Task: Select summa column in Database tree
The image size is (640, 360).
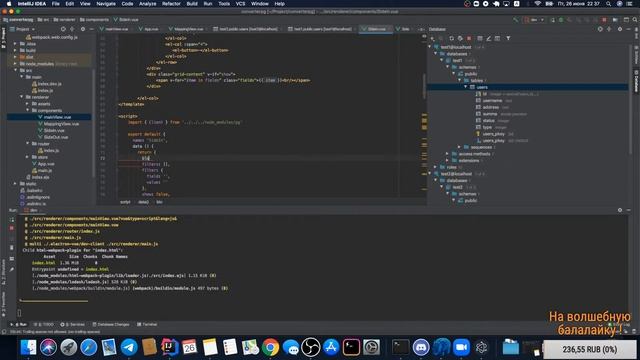Action: click(x=490, y=114)
